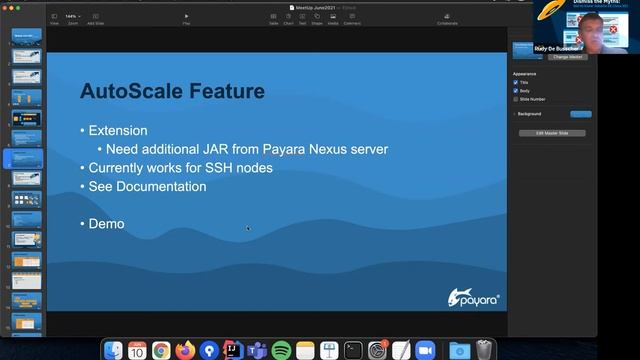
Task: Toggle the Title appearance checkbox
Action: click(x=516, y=82)
